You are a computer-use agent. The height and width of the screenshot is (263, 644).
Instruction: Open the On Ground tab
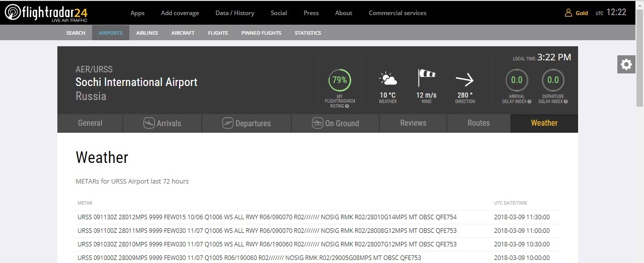[335, 123]
